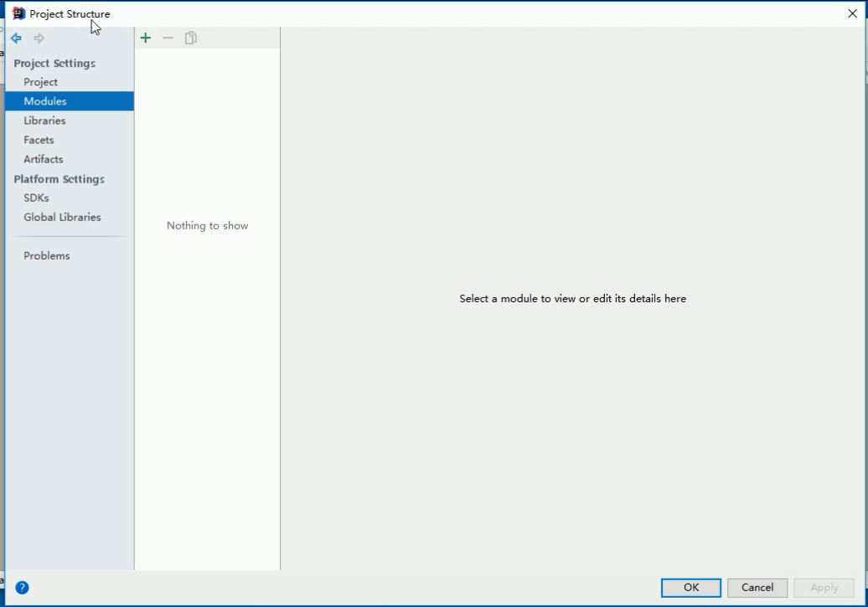Image resolution: width=868 pixels, height=607 pixels.
Task: Click the Project Structure window title
Action: tap(70, 14)
